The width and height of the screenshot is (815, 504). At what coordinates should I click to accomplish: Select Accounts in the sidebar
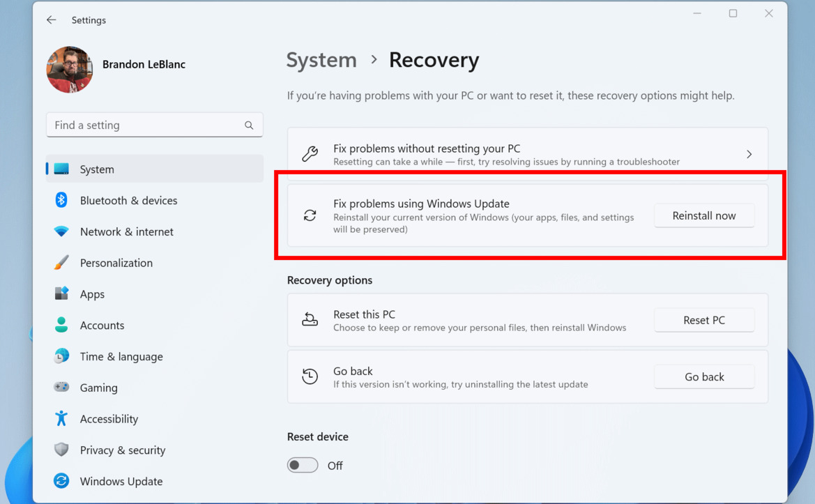tap(154, 326)
